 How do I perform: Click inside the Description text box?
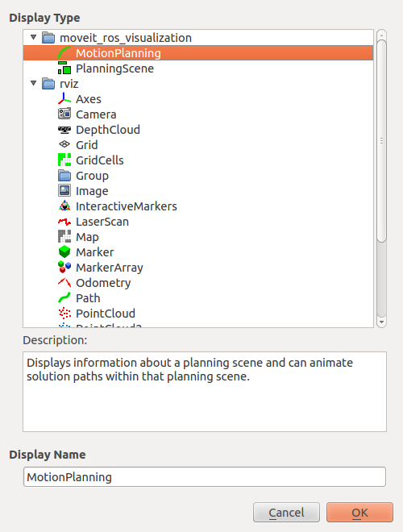click(x=205, y=392)
